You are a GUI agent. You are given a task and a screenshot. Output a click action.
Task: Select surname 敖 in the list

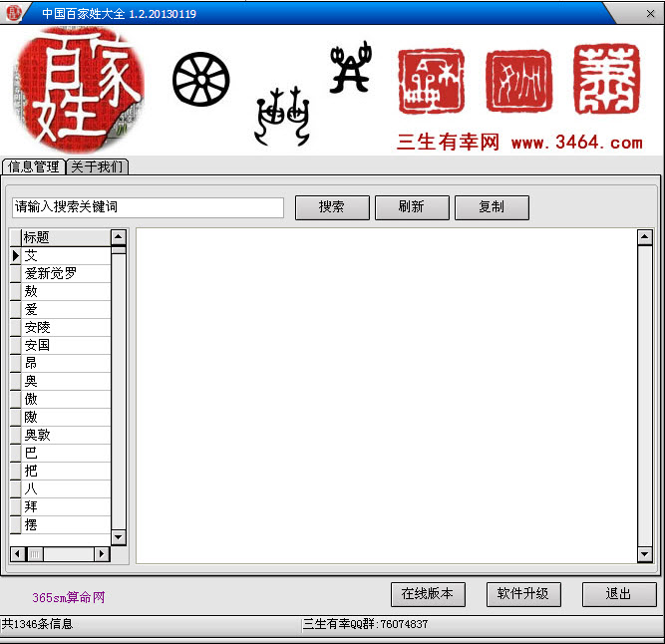coord(66,291)
